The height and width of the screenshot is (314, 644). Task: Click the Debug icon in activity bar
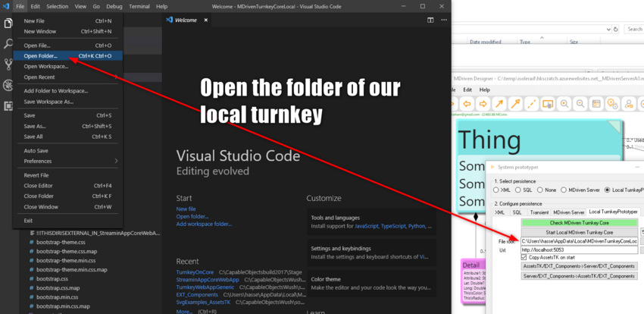[x=8, y=85]
